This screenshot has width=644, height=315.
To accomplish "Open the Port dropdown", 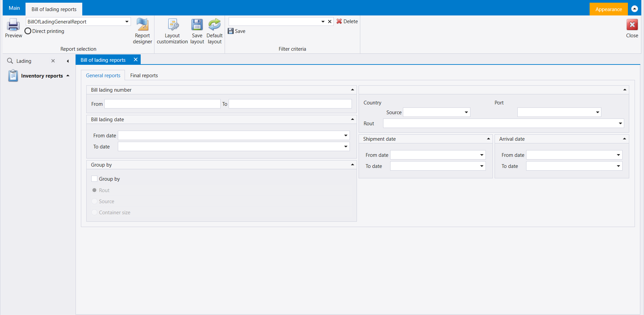I will (598, 112).
